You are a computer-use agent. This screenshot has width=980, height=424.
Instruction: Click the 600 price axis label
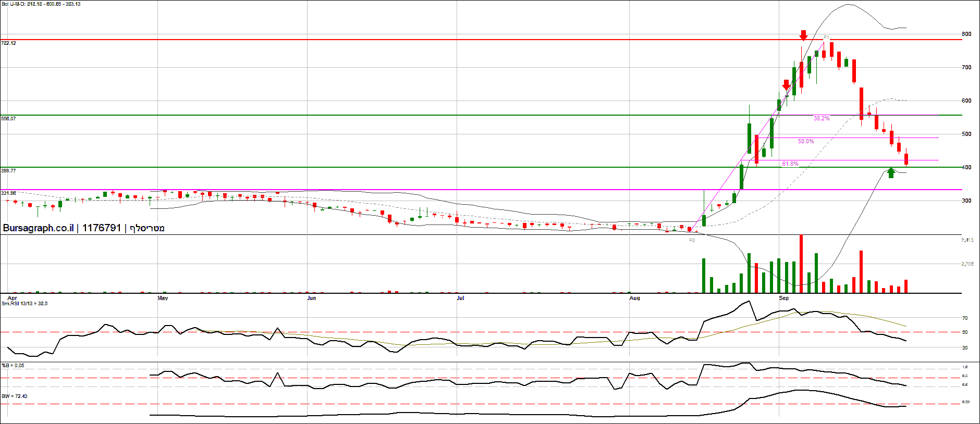tap(966, 101)
